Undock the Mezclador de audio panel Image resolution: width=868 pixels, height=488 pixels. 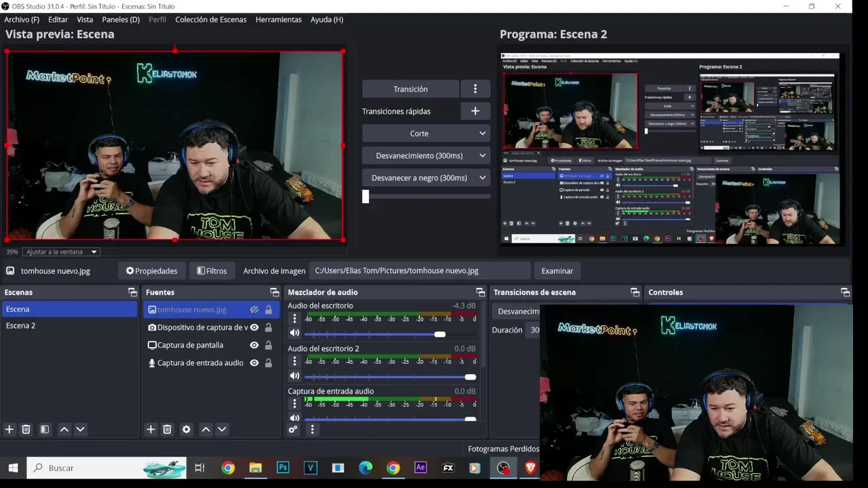[480, 292]
